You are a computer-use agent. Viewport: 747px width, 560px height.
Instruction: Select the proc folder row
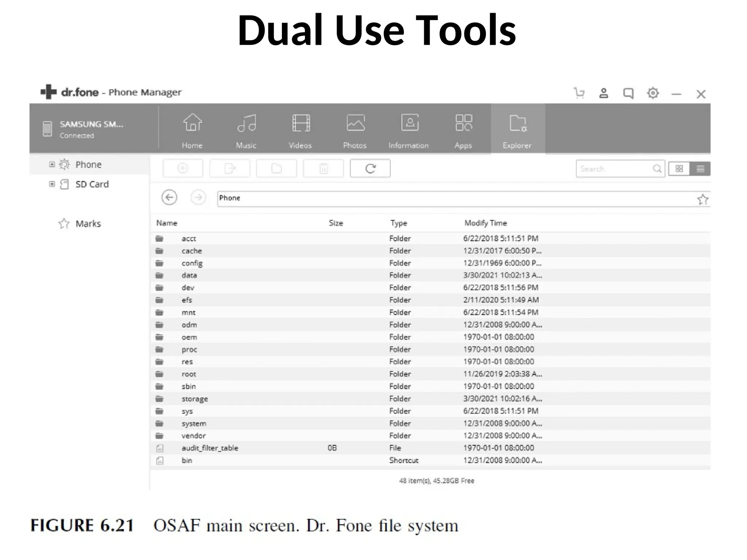point(430,349)
